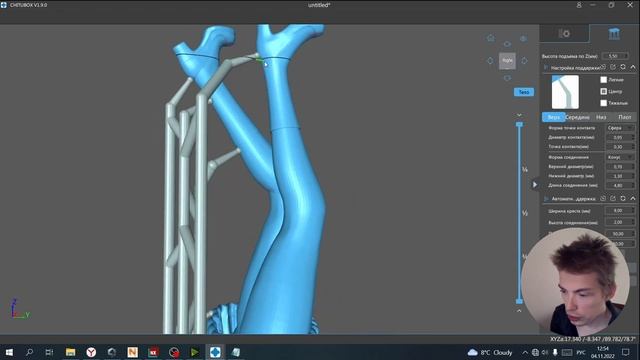
Task: Open connection shape dropdown showing Конус
Action: 620,157
